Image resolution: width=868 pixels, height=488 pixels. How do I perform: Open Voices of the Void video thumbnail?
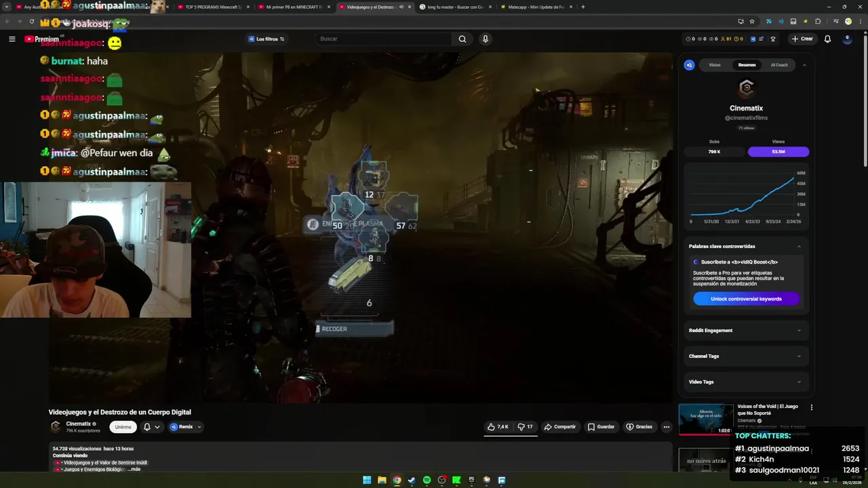tap(706, 420)
